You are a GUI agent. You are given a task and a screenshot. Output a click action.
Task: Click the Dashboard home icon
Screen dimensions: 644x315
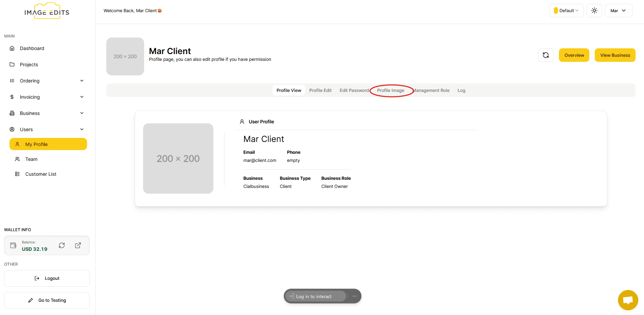[x=12, y=48]
